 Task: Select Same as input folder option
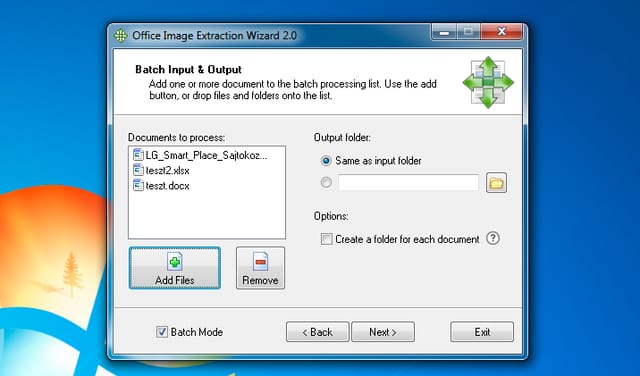click(x=326, y=161)
